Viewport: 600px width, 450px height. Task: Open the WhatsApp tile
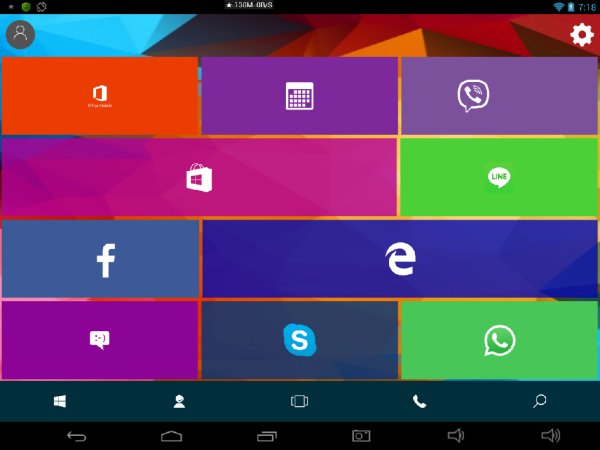(499, 340)
